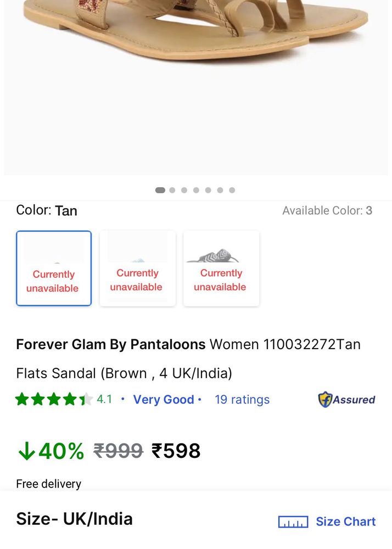The image size is (392, 549).
Task: Tap the first active carousel indicator
Action: coord(160,190)
